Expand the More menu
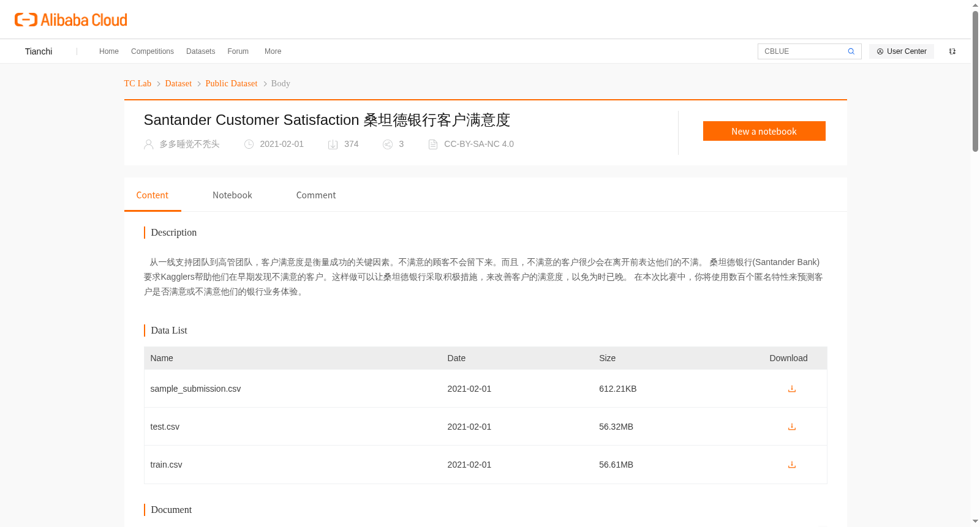The height and width of the screenshot is (527, 980). pos(273,51)
